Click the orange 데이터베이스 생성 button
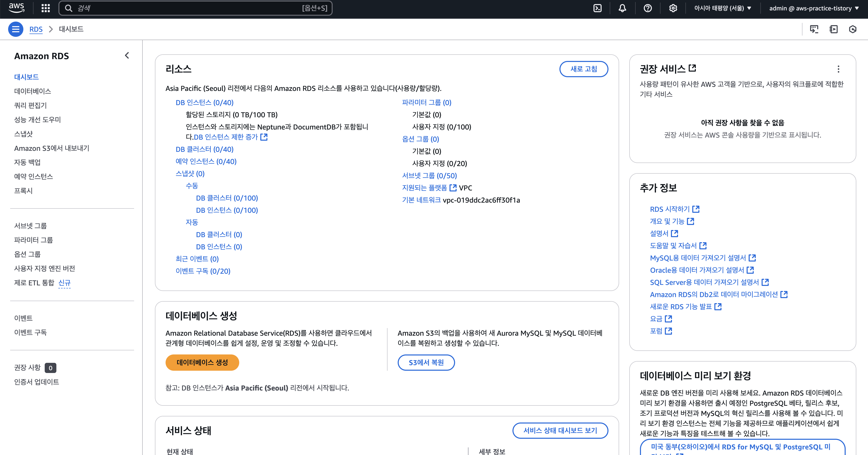The height and width of the screenshot is (455, 868). coord(202,362)
